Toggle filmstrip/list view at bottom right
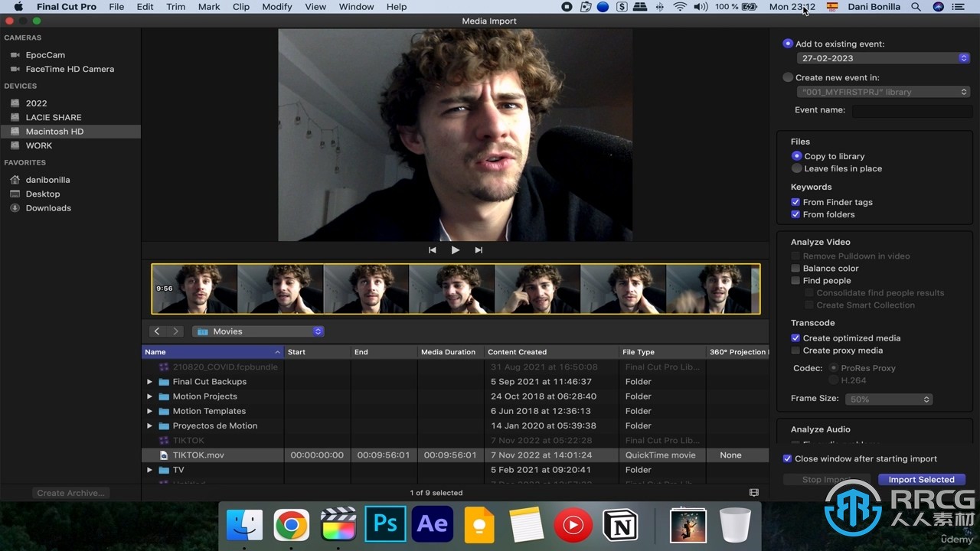This screenshot has width=980, height=551. pyautogui.click(x=754, y=493)
